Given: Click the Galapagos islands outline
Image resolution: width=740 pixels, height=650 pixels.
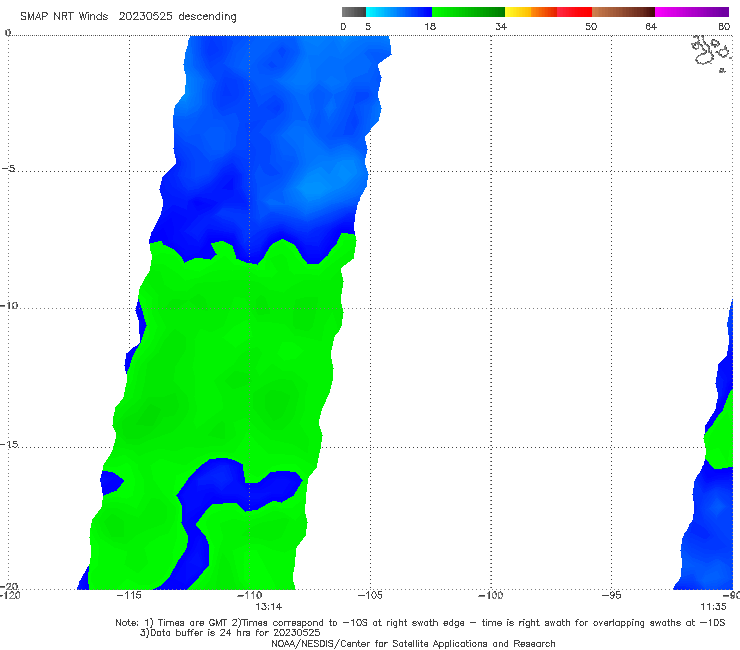Looking at the screenshot, I should point(712,53).
